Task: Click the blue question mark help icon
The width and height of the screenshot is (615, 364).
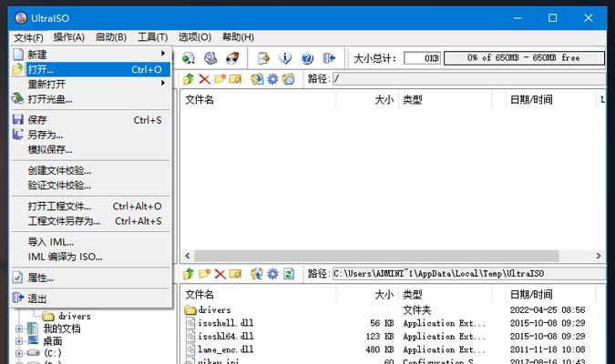Action: 307,58
